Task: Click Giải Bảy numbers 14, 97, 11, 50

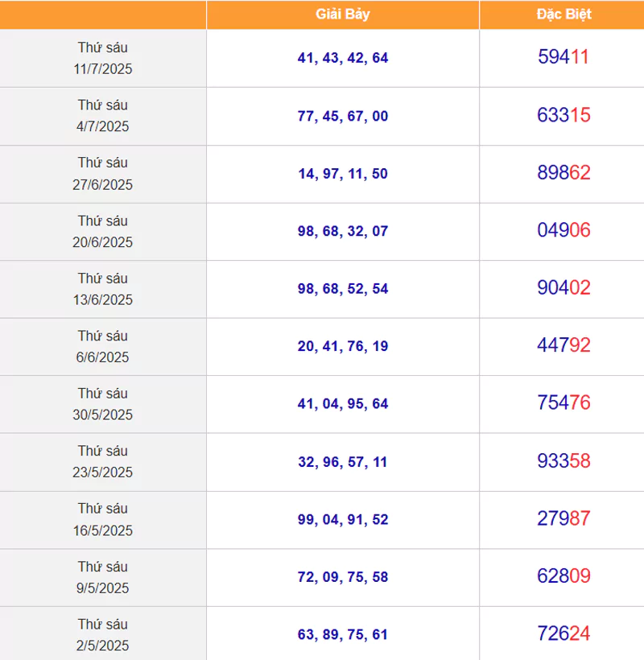Action: tap(343, 174)
